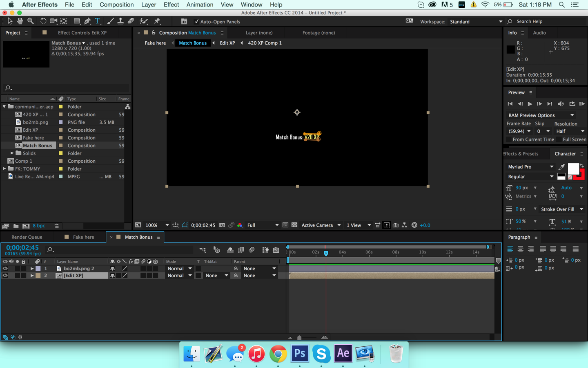Switch to the Audio panel tab
This screenshot has width=588, height=368.
pos(539,33)
